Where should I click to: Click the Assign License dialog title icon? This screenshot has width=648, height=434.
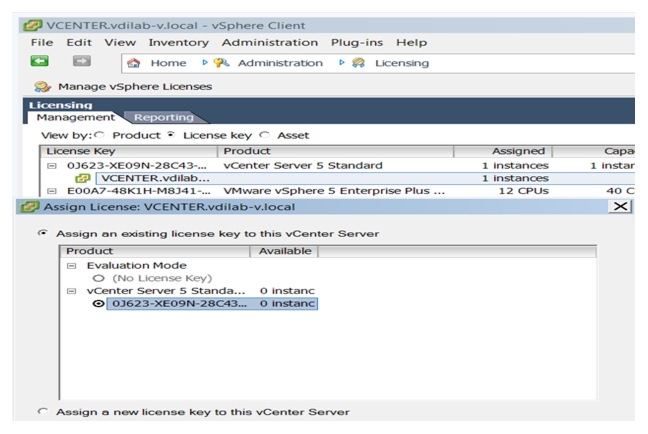[x=29, y=207]
